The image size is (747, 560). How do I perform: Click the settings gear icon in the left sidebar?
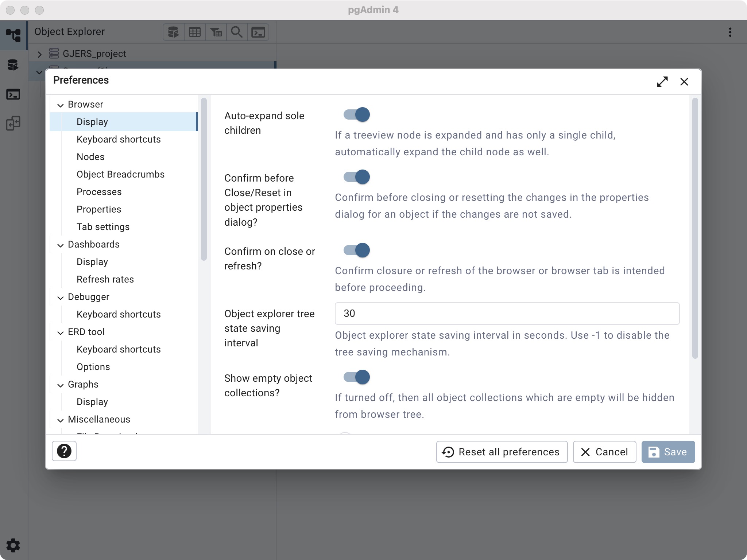click(x=13, y=545)
